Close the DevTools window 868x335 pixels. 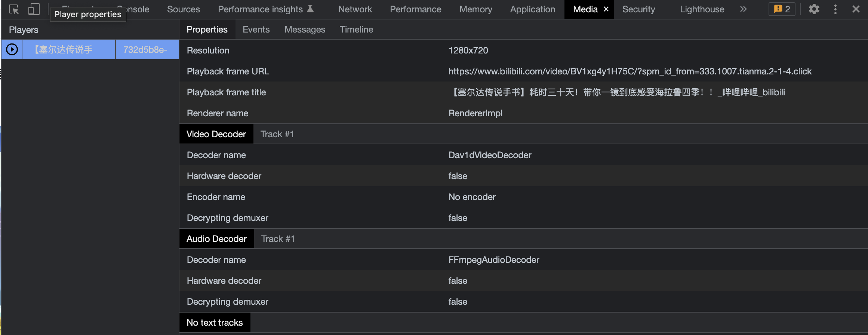pyautogui.click(x=856, y=9)
